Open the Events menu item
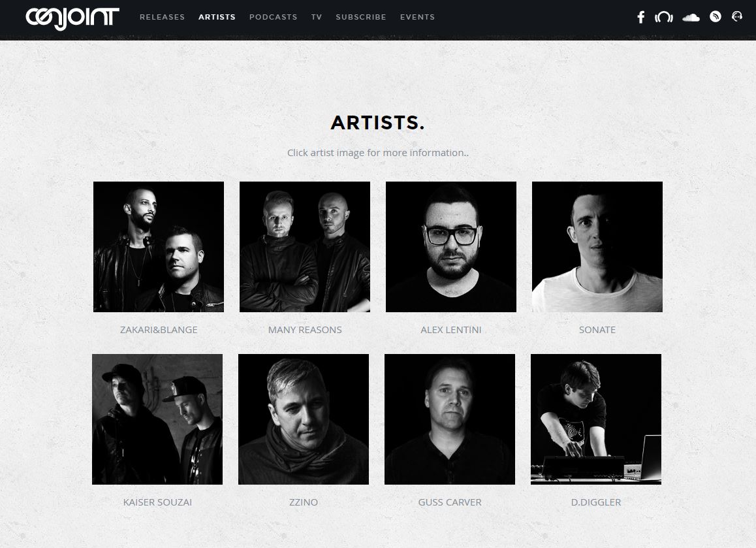The width and height of the screenshot is (756, 548). tap(418, 17)
